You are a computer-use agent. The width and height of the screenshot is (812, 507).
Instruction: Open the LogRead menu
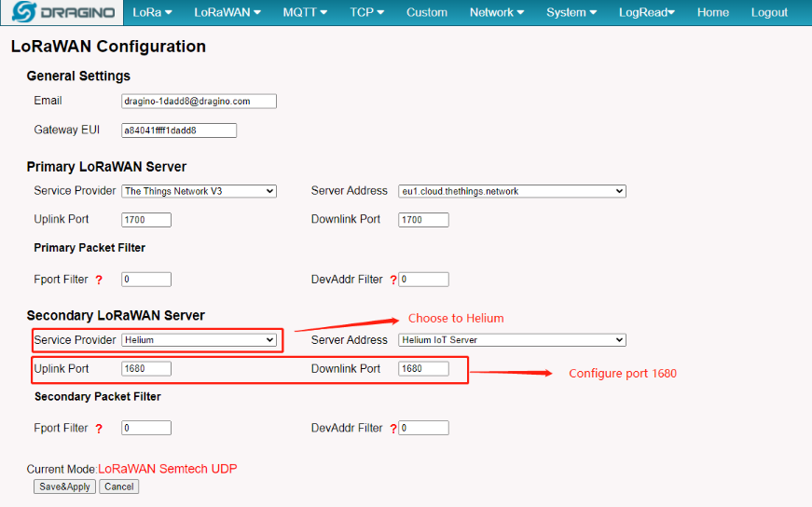(647, 12)
